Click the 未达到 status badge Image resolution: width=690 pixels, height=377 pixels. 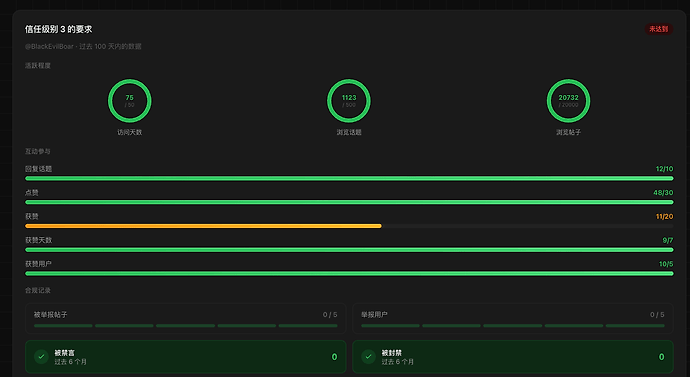coord(658,29)
